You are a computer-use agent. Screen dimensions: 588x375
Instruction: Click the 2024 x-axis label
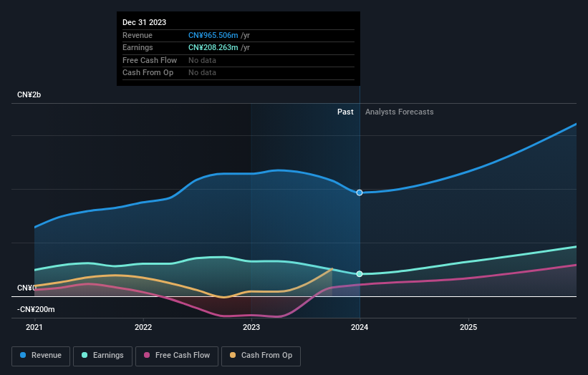coord(360,328)
